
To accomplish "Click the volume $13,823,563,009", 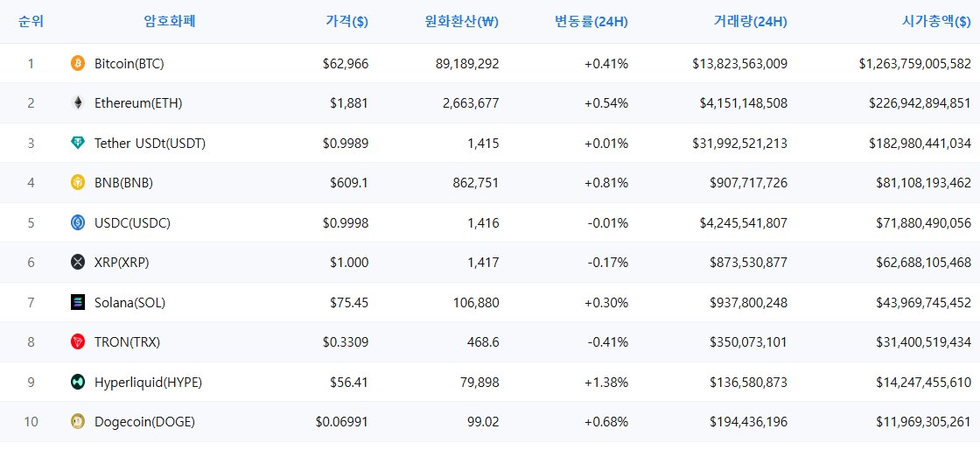I will 740,63.
